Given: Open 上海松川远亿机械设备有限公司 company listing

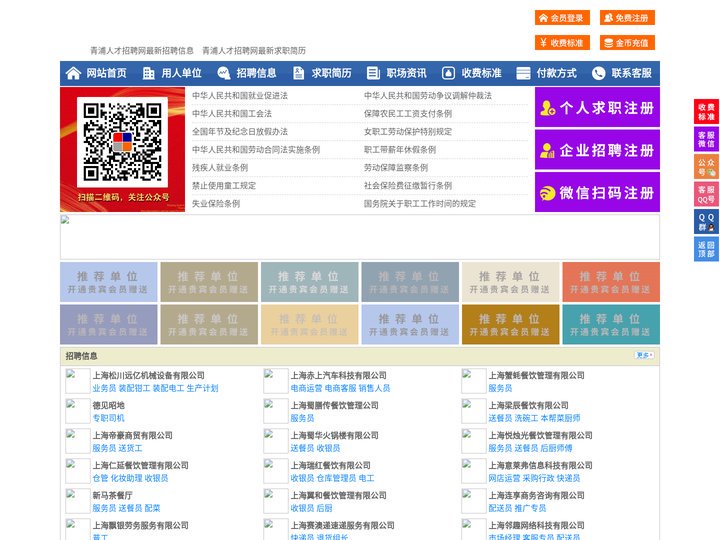Looking at the screenshot, I should coord(149,375).
